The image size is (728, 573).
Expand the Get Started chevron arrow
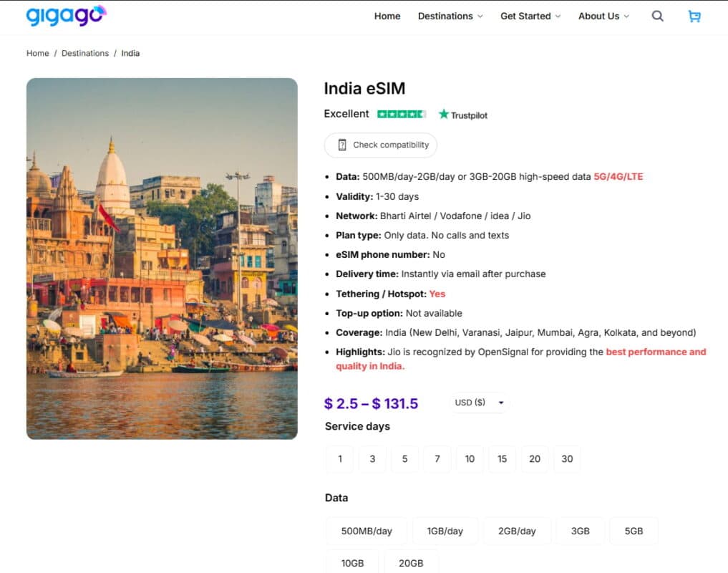pos(558,16)
